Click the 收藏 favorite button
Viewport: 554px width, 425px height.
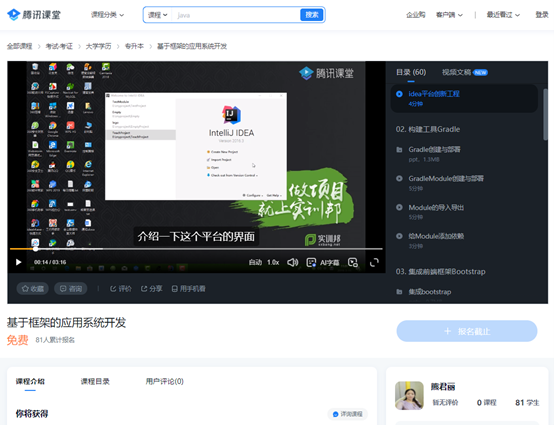pyautogui.click(x=33, y=289)
